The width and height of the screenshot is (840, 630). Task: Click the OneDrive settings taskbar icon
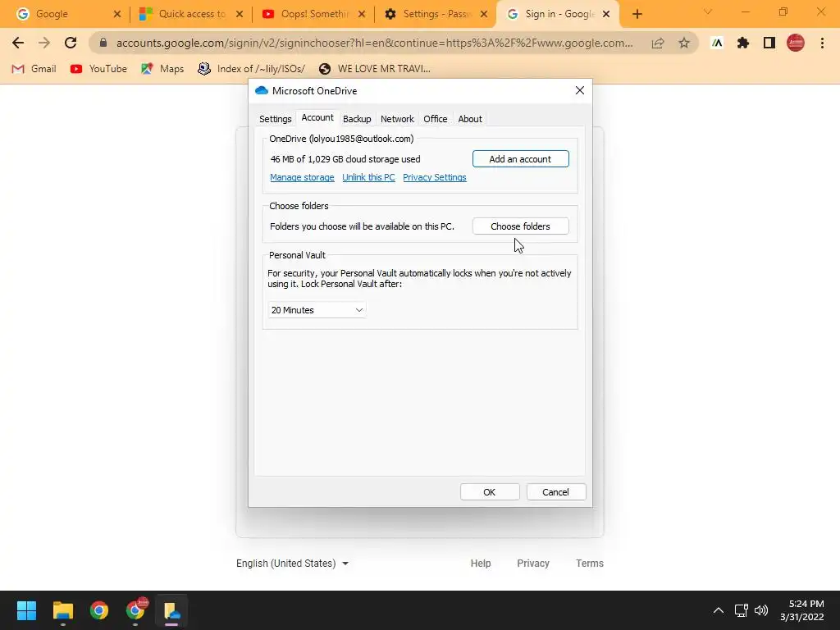click(x=172, y=610)
